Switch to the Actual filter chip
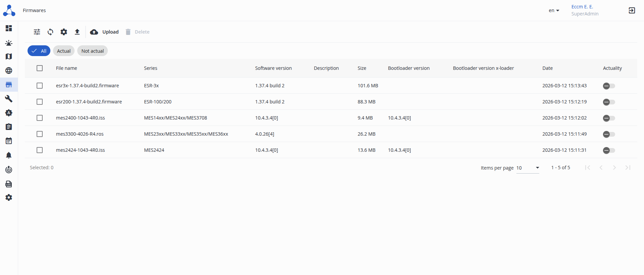Viewport: 644px width, 275px height. coord(63,51)
